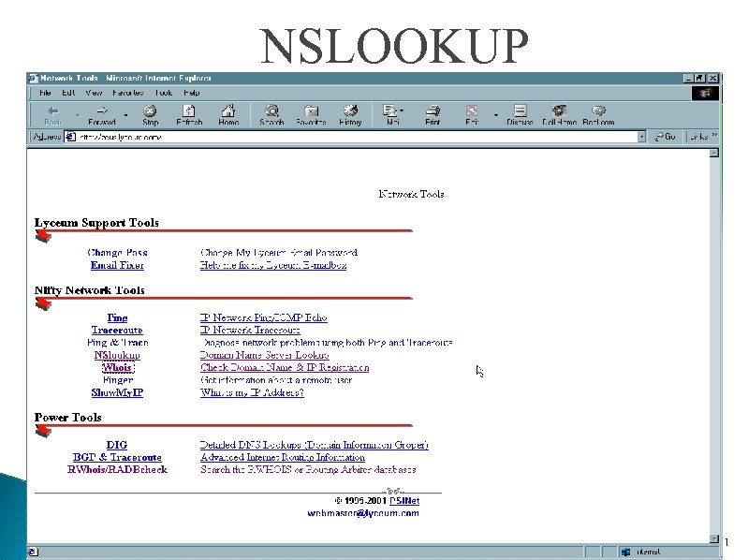Open Domain Name Server Lookup link
This screenshot has width=748, height=560.
pos(265,355)
